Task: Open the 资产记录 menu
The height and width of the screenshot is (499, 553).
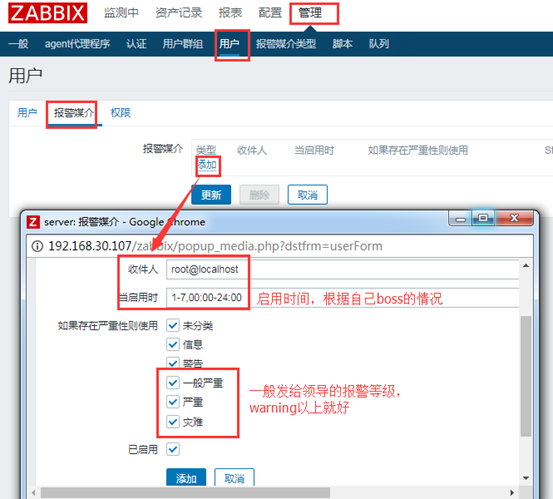Action: (x=178, y=13)
